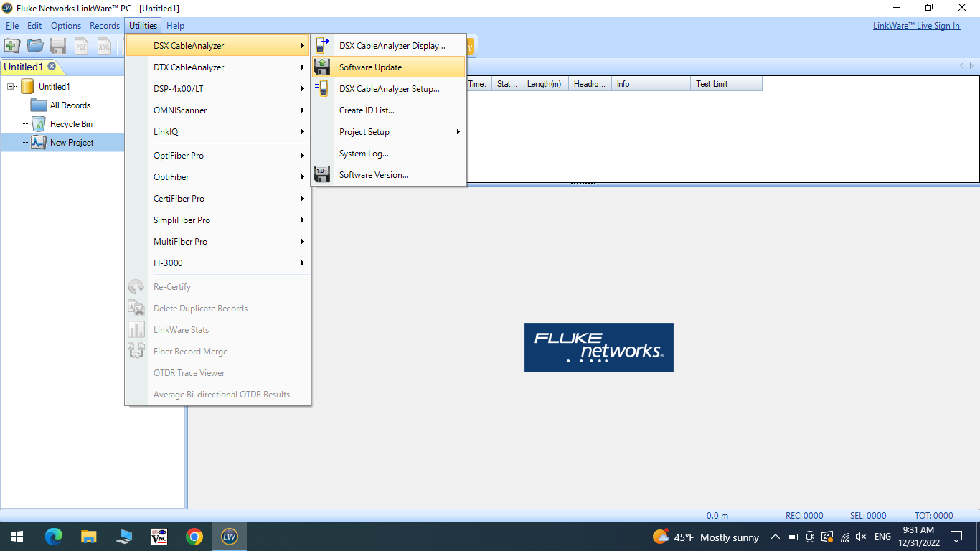
Task: Select the Recycle Bin tree item
Action: [70, 124]
